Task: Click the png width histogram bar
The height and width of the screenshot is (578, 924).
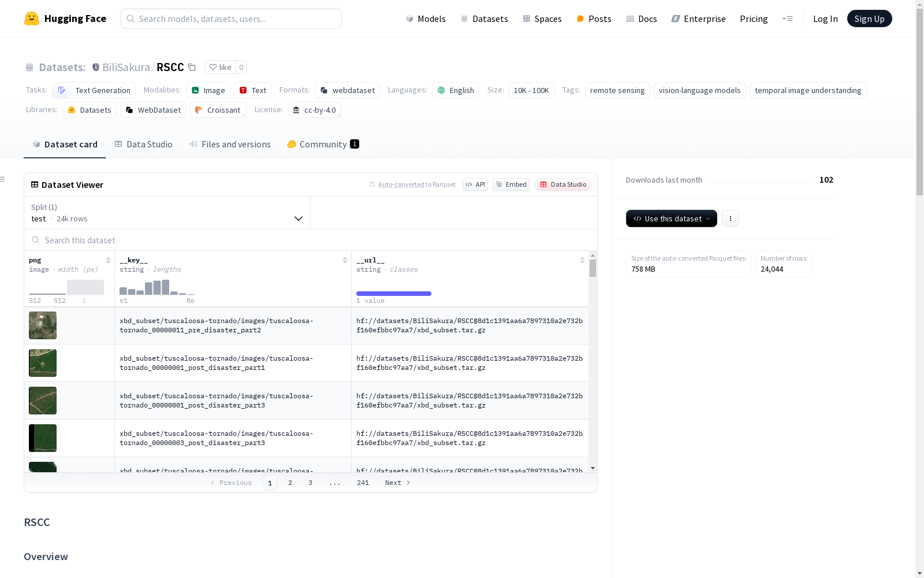Action: (85, 287)
